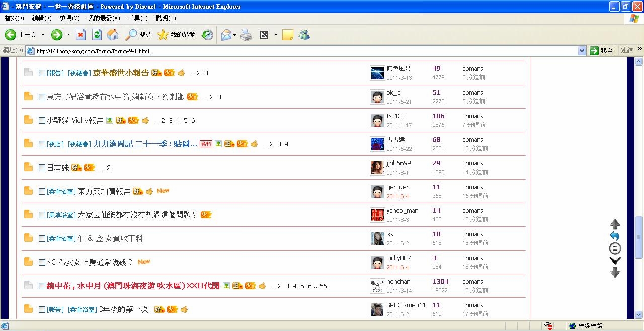Open the History toolbar icon

[207, 35]
